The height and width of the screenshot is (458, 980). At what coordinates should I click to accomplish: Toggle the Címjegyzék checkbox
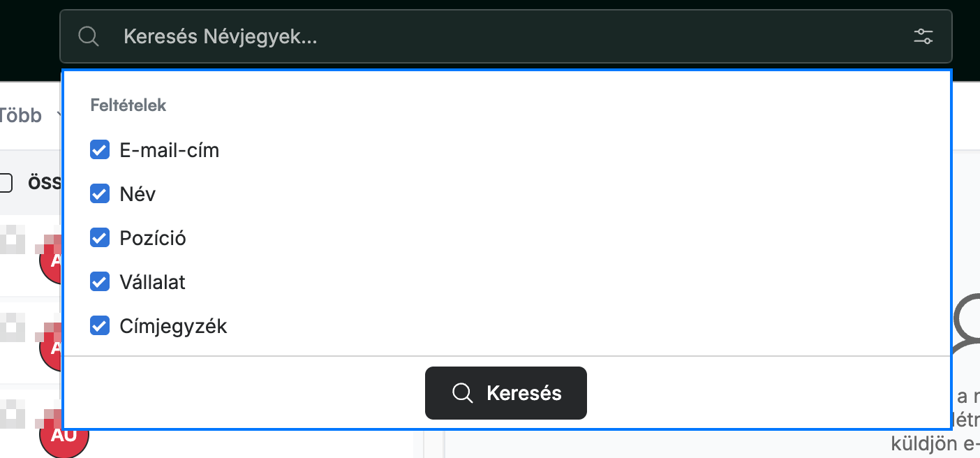(x=100, y=325)
